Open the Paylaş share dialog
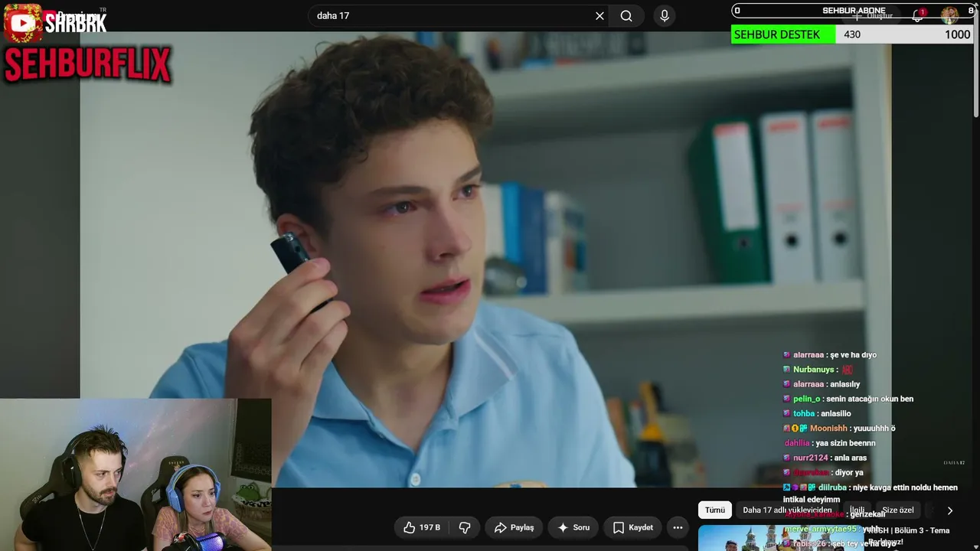The width and height of the screenshot is (980, 551). click(x=514, y=527)
